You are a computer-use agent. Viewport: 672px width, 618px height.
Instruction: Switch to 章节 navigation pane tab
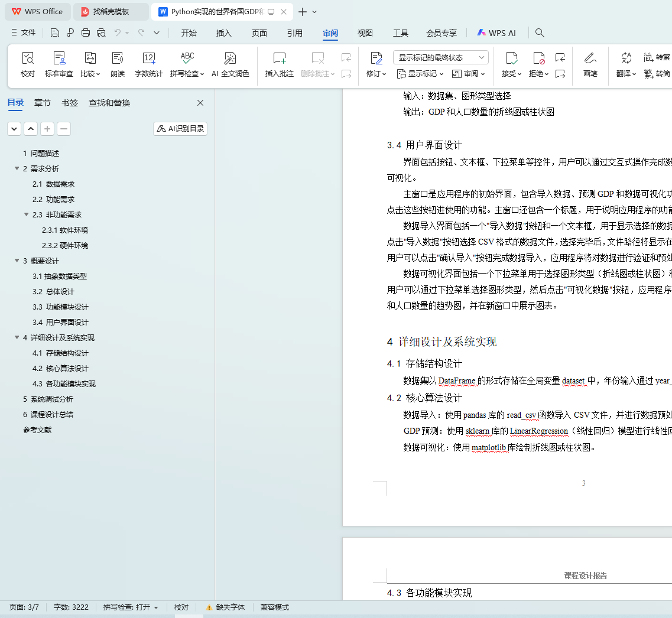42,103
